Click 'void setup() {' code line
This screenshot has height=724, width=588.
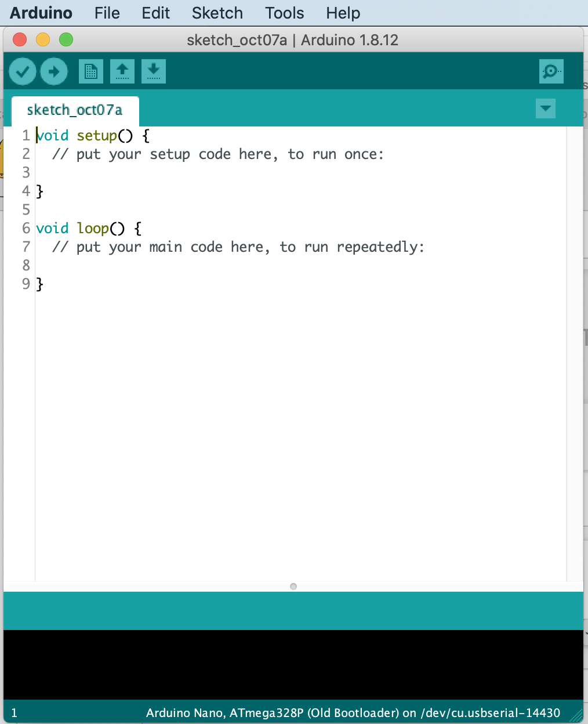pyautogui.click(x=93, y=136)
